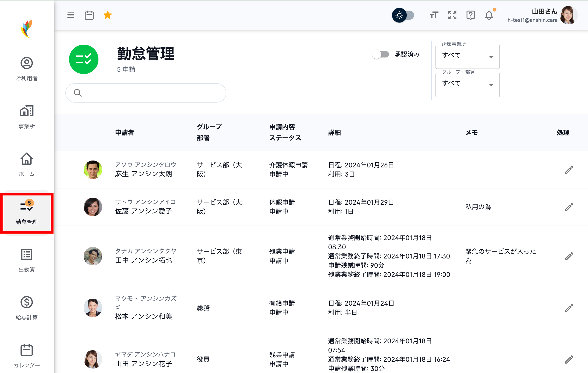588x373 pixels.
Task: Edit 田中 アンシン拓也's 残業申請 entry
Action: coord(569,256)
